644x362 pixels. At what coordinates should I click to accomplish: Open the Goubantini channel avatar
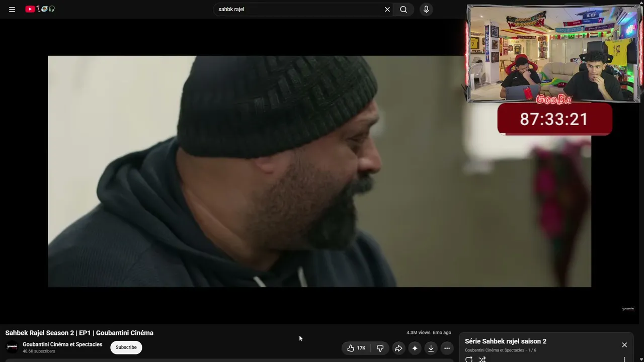coord(12,347)
